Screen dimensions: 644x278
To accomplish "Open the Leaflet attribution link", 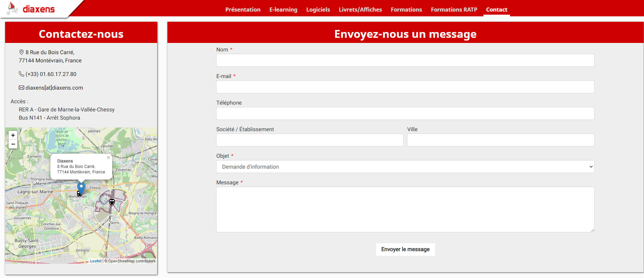I will pyautogui.click(x=95, y=261).
